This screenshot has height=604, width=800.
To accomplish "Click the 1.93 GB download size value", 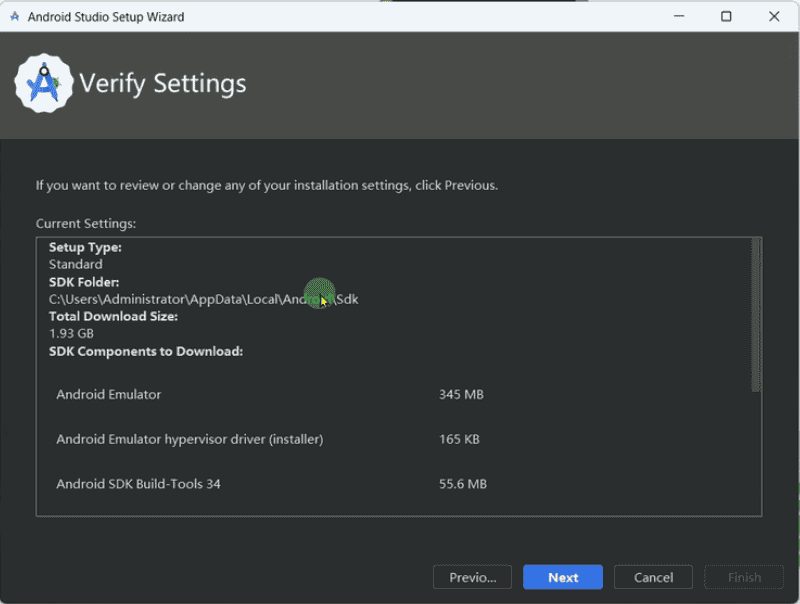I will [x=71, y=333].
